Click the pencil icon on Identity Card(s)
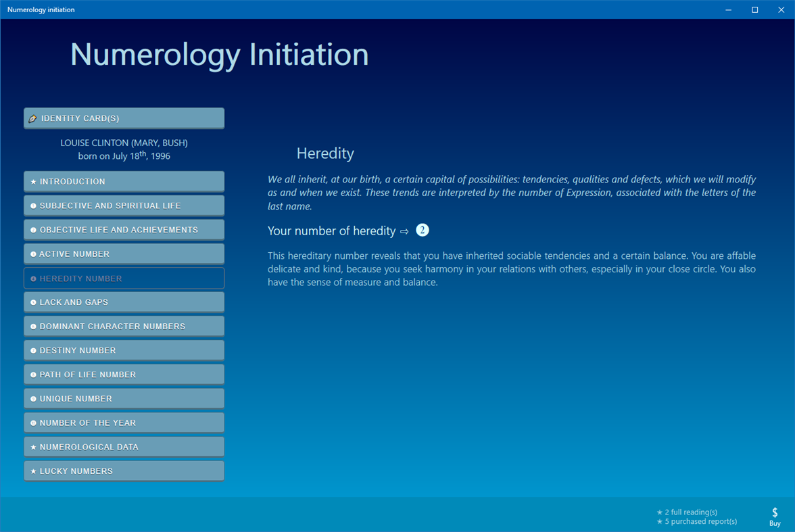This screenshot has width=795, height=532. pyautogui.click(x=33, y=118)
